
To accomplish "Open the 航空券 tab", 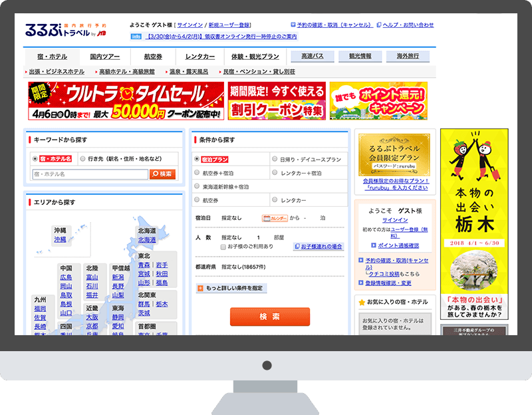I will point(153,57).
